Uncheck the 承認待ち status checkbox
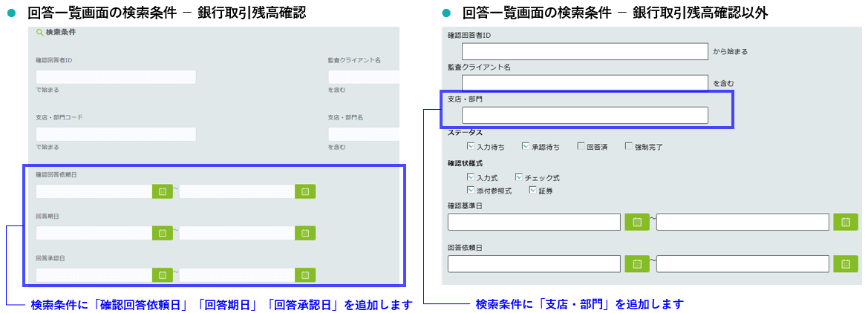868x313 pixels. point(526,147)
